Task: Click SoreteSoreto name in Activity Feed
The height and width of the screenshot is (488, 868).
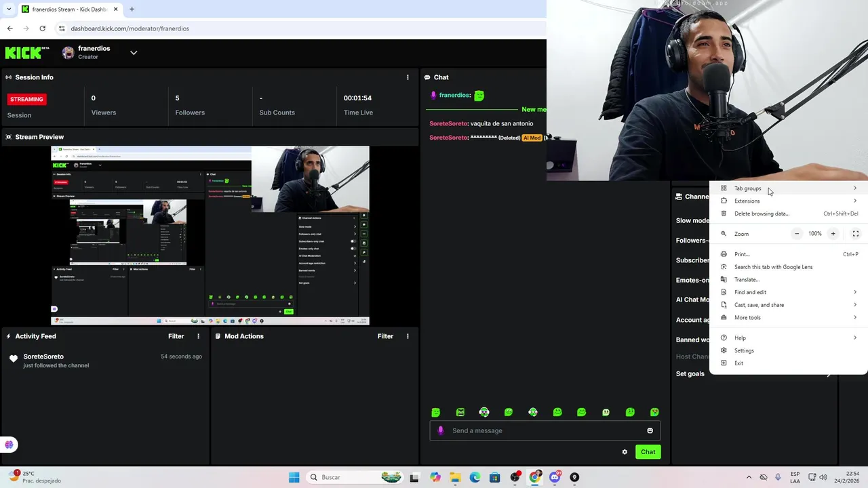Action: 43,357
